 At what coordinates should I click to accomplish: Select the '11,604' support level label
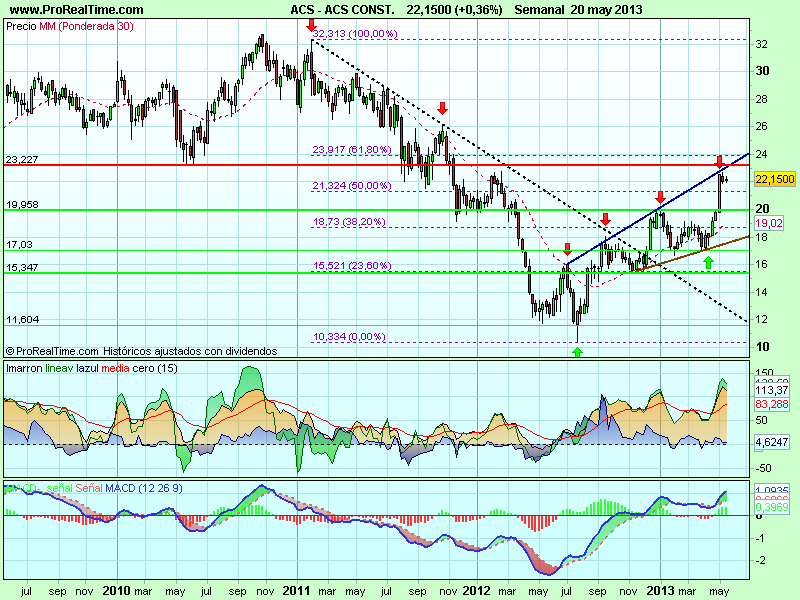click(22, 320)
